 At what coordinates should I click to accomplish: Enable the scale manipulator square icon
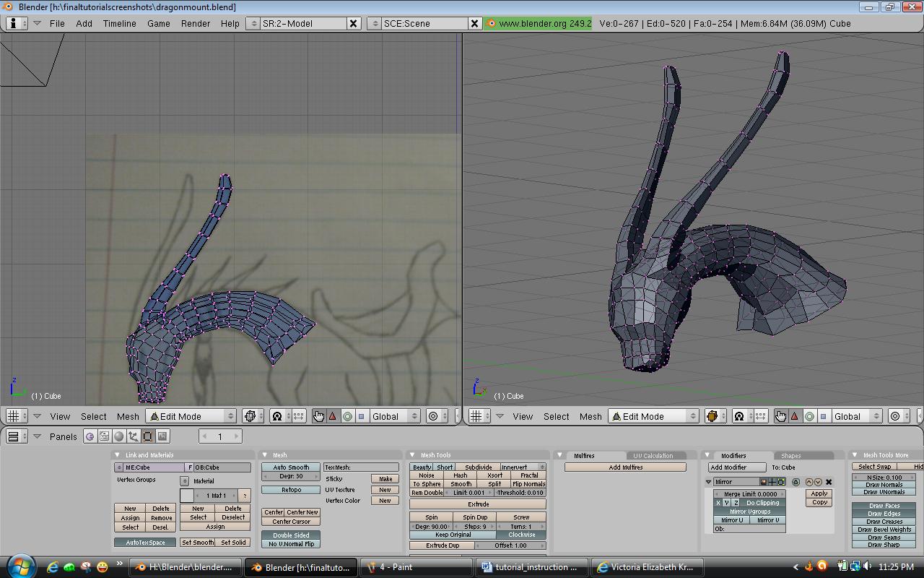pos(361,416)
